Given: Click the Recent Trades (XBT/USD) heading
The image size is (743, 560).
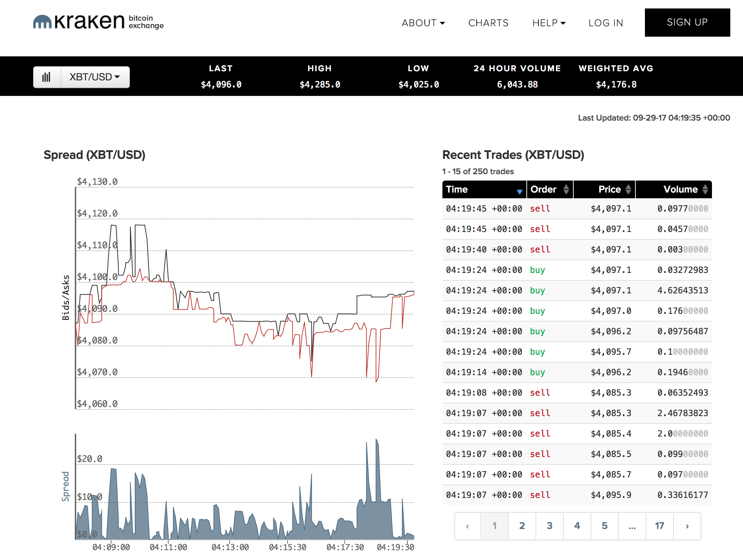Looking at the screenshot, I should point(513,155).
